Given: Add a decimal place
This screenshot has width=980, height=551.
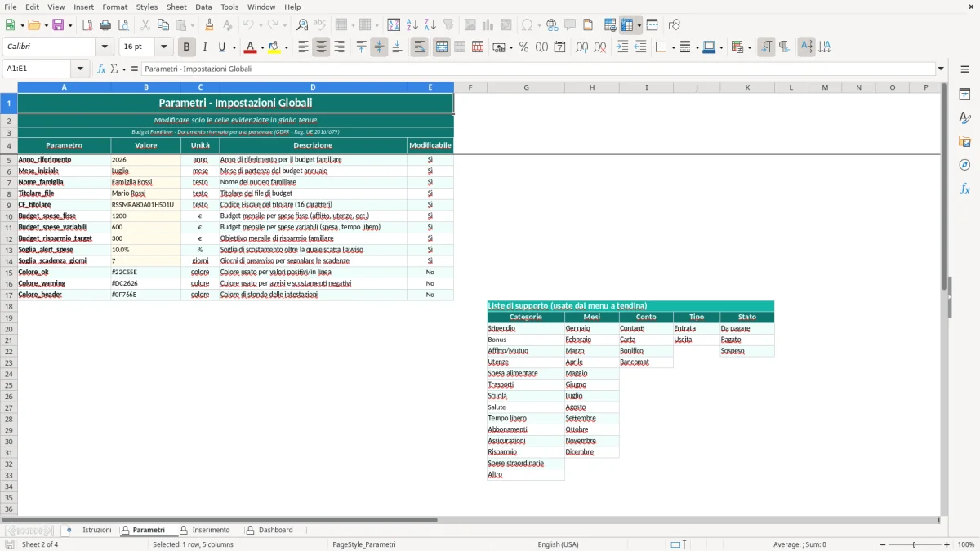Looking at the screenshot, I should point(581,47).
